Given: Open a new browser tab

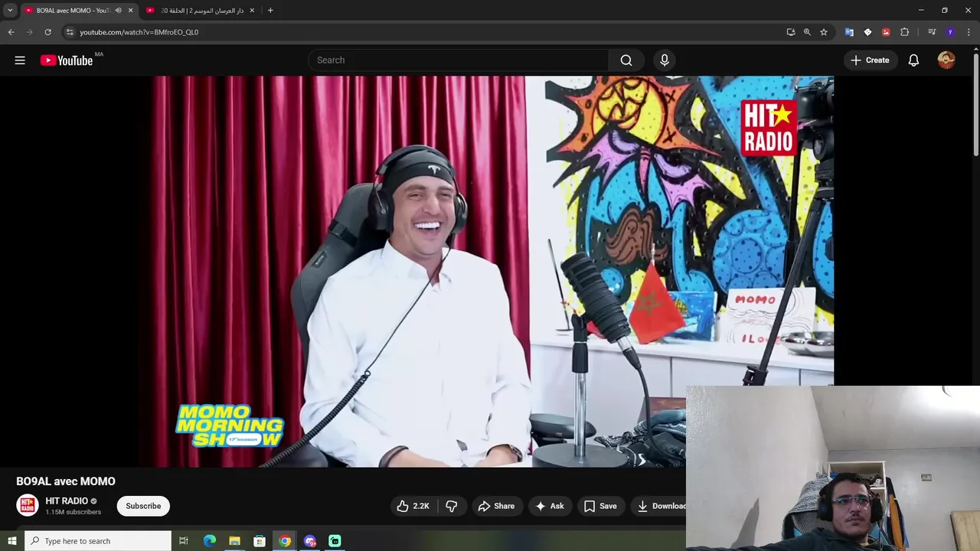Looking at the screenshot, I should [270, 11].
